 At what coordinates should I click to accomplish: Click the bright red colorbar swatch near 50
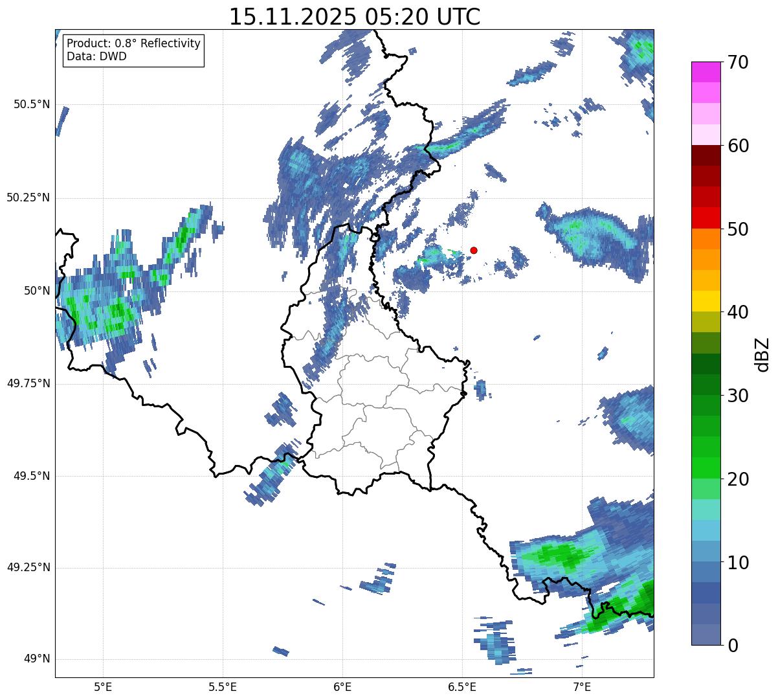pos(706,218)
